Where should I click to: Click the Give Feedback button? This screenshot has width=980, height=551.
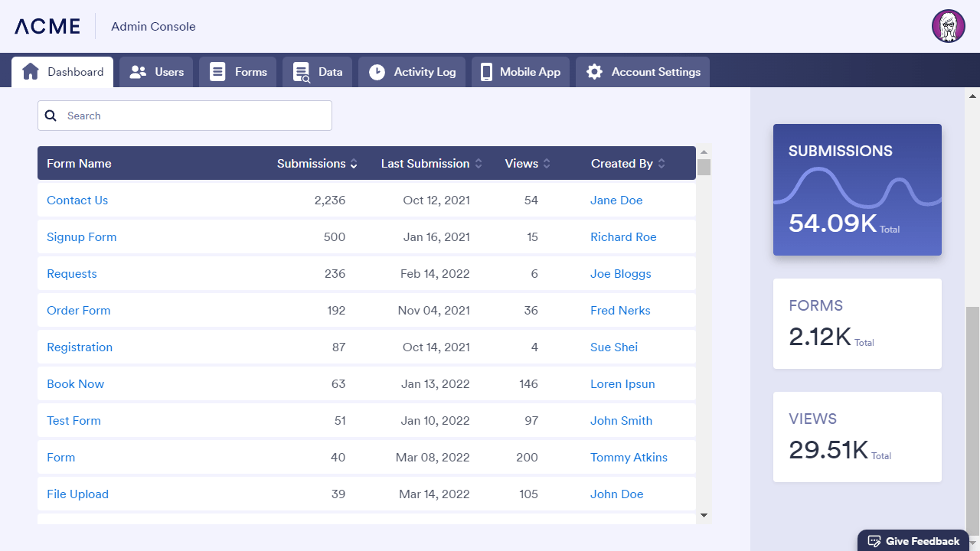click(x=913, y=541)
